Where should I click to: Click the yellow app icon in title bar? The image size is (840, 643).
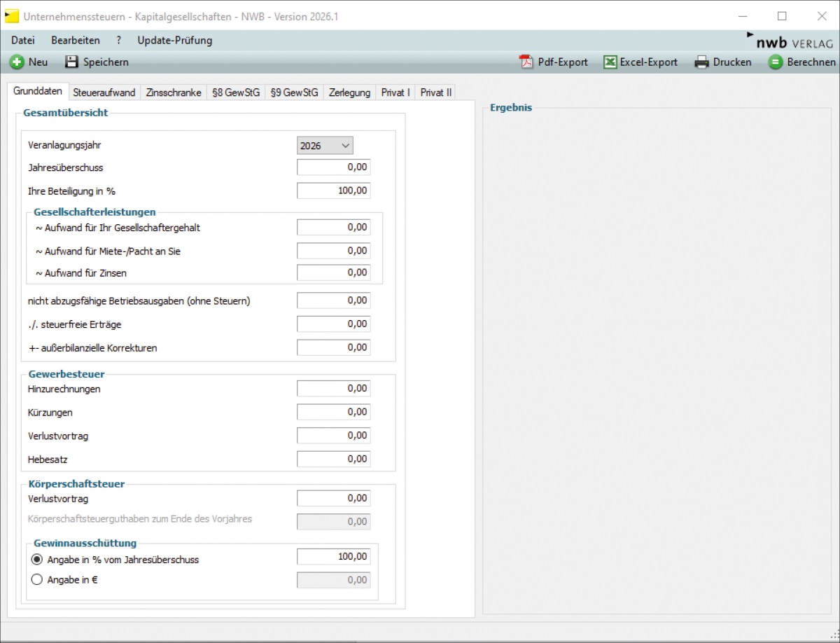click(12, 16)
